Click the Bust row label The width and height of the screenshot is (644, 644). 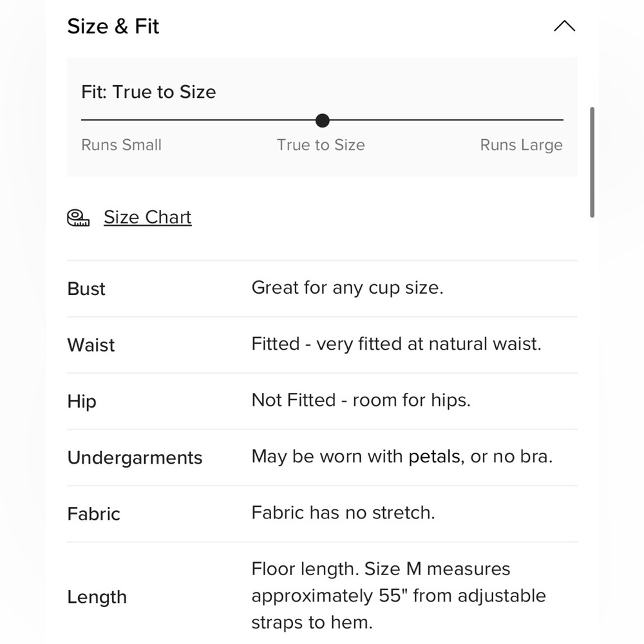pos(86,289)
